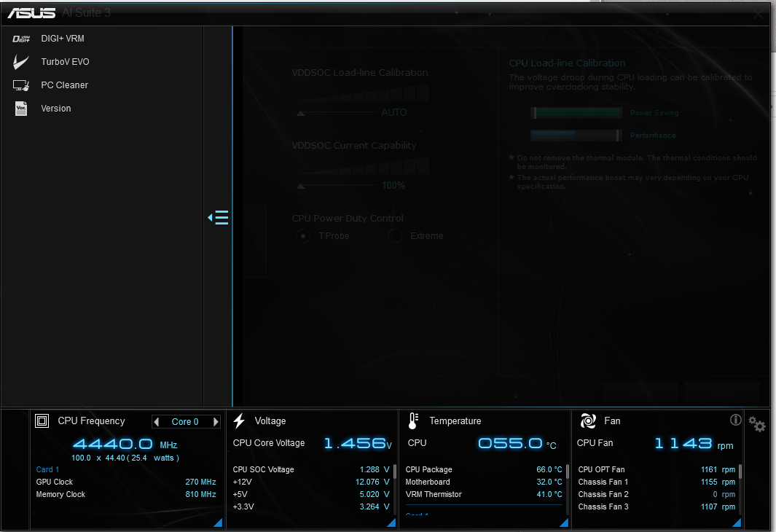
Task: Click the CPU Frequency chip icon
Action: pyautogui.click(x=42, y=420)
